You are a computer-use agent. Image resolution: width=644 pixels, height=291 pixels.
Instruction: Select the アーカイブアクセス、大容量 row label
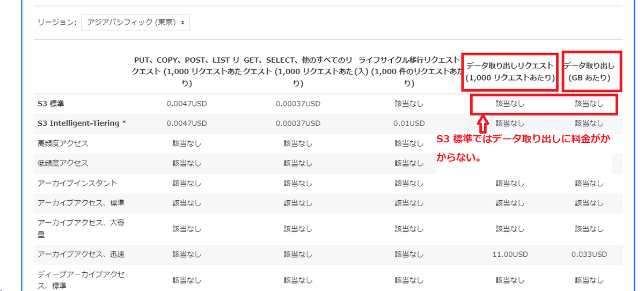(x=81, y=228)
